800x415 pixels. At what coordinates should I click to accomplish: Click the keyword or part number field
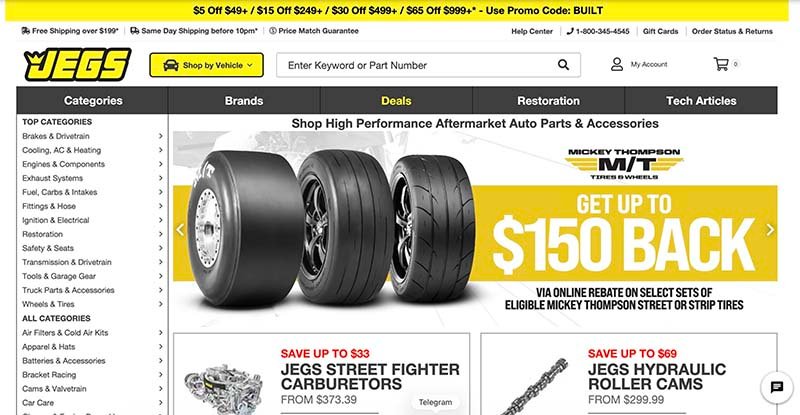tap(418, 65)
